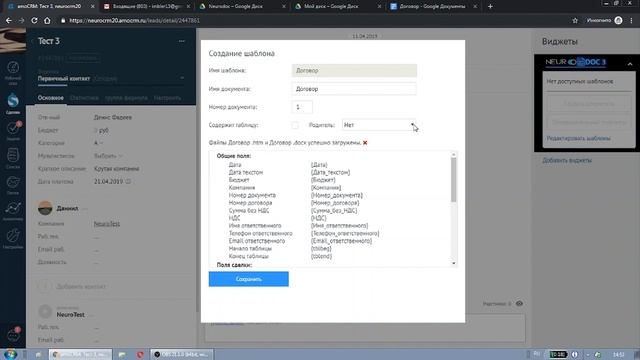This screenshot has width=640, height=360.
Task: Click the browser address bar URL
Action: (x=134, y=20)
